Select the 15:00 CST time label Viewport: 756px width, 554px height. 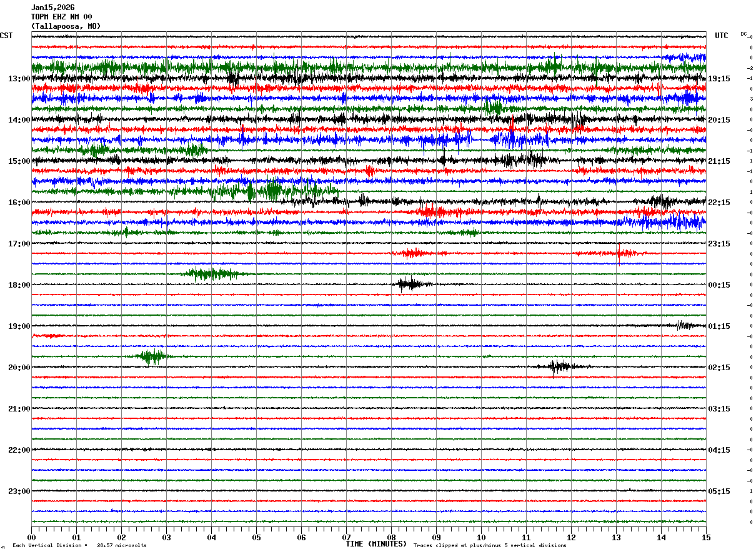19,161
